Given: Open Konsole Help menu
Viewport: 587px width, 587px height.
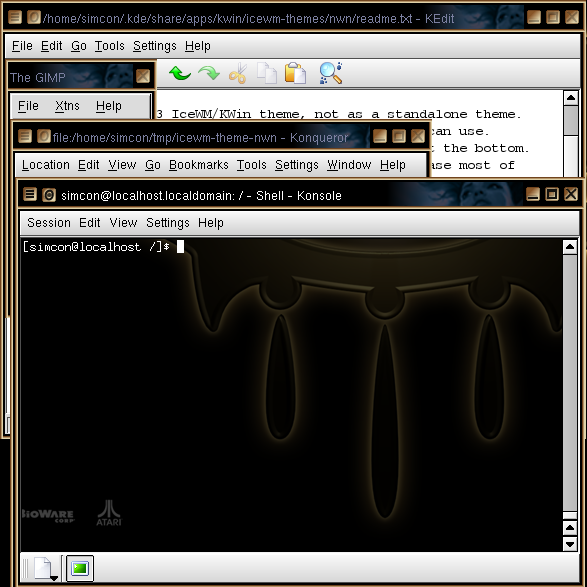Looking at the screenshot, I should click(211, 223).
